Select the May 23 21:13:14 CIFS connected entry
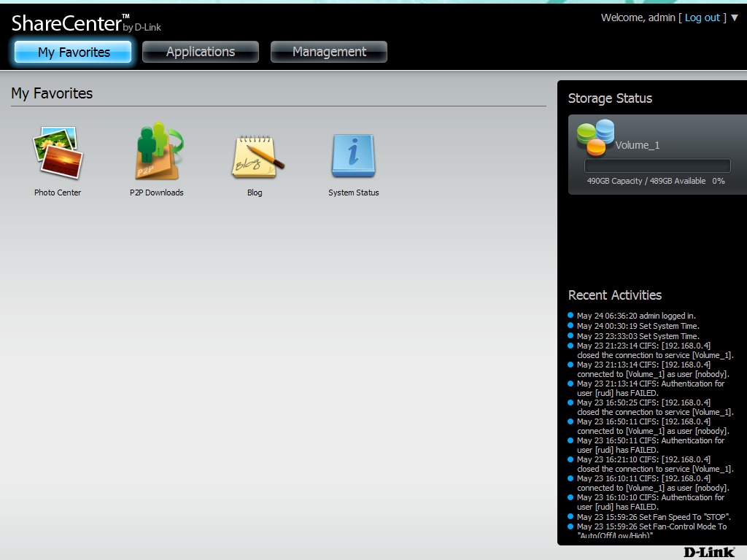Image resolution: width=747 pixels, height=560 pixels. click(x=653, y=370)
